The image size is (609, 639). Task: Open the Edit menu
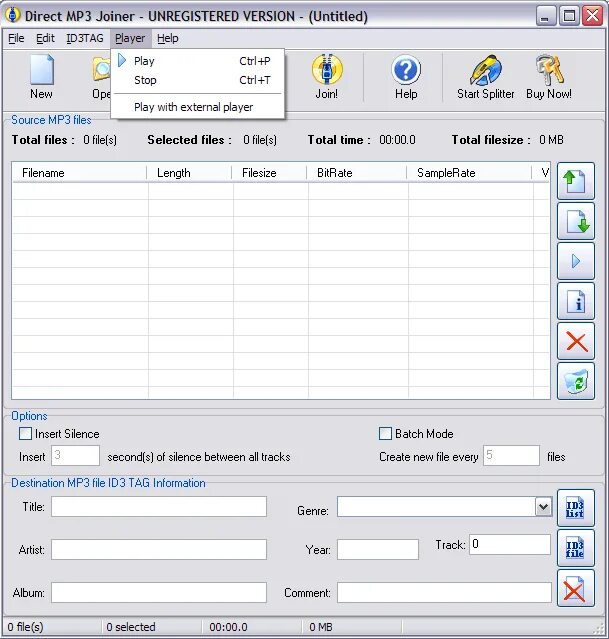tap(45, 38)
